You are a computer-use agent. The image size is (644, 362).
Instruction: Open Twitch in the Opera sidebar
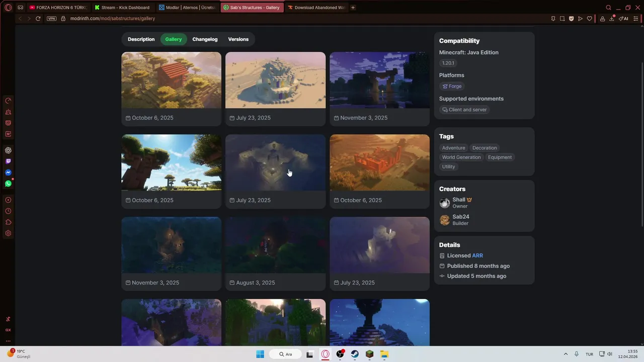8,161
